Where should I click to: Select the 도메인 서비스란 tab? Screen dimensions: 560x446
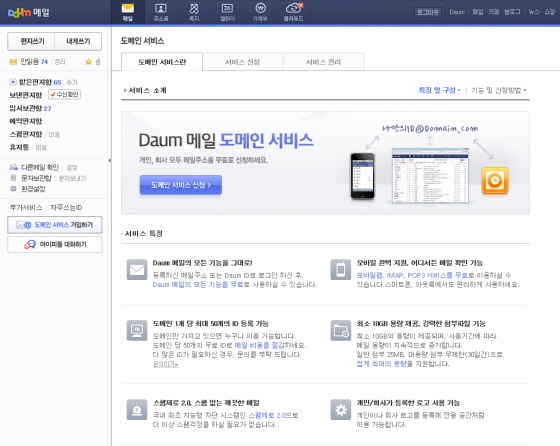coord(162,62)
